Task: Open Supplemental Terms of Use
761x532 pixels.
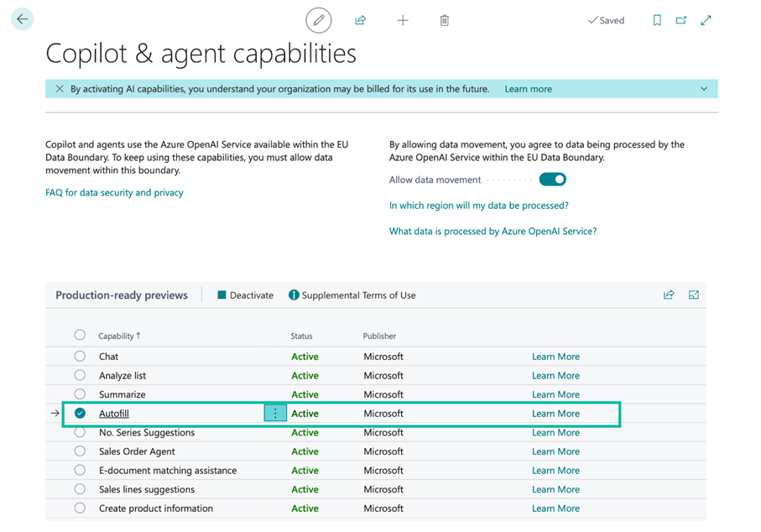Action: point(352,295)
